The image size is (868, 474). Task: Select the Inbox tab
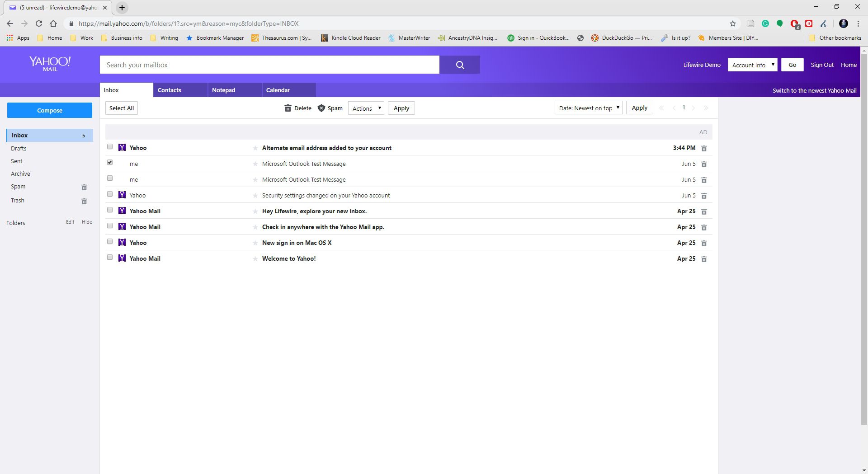click(127, 90)
